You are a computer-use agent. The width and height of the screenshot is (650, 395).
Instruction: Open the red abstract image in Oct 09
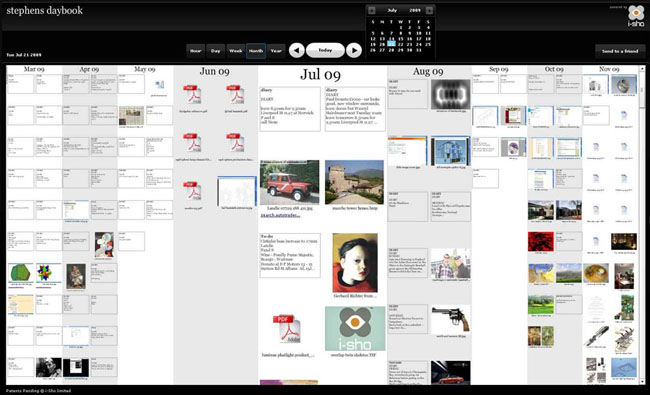coord(541,242)
